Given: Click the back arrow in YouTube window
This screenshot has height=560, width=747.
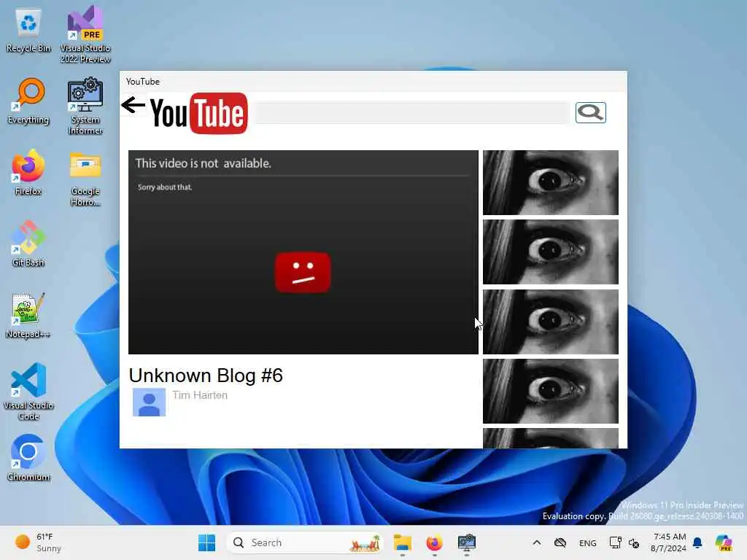Looking at the screenshot, I should 133,105.
